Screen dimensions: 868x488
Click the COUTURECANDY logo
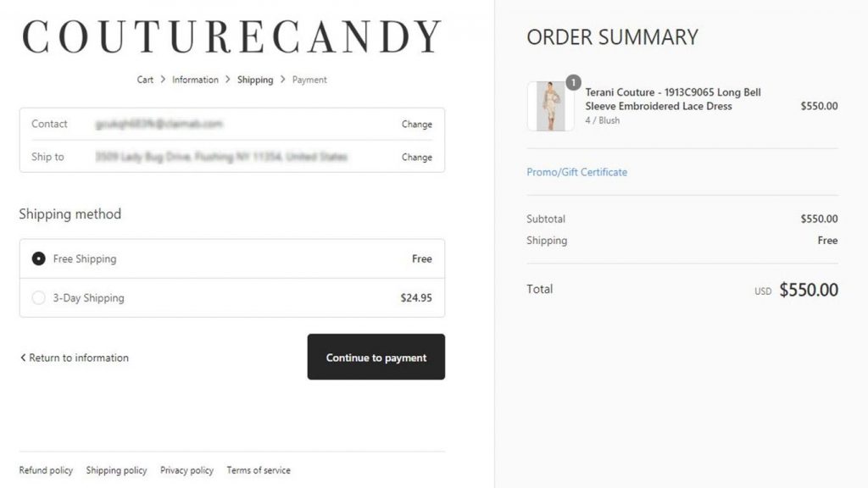(x=231, y=36)
